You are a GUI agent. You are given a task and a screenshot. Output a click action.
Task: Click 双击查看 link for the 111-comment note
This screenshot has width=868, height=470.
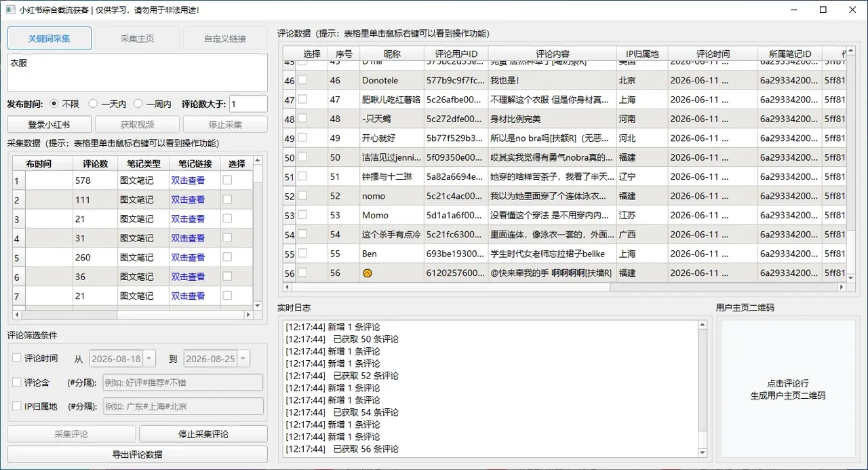(x=188, y=200)
